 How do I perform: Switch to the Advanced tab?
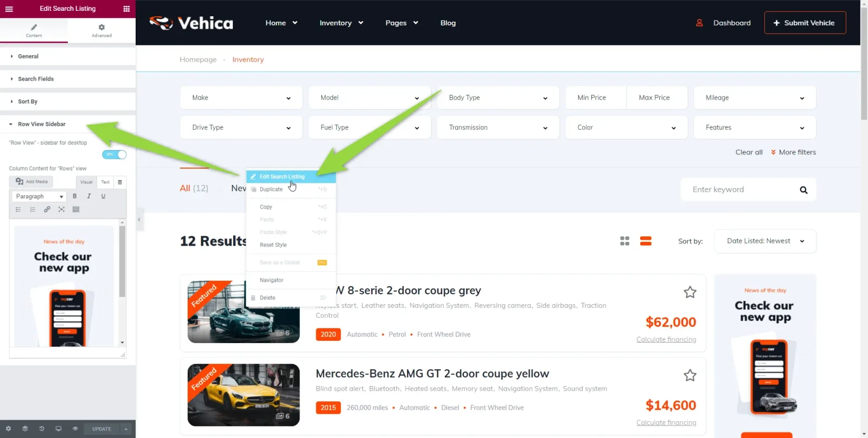(101, 30)
